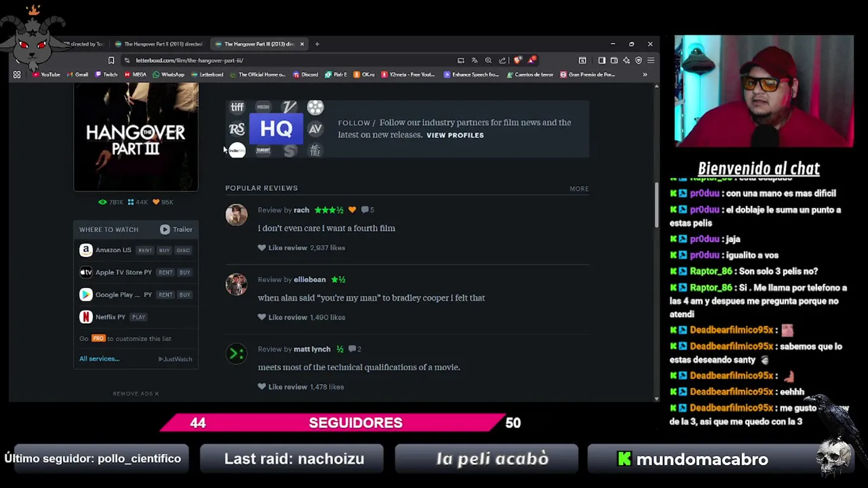Open the All services link

point(99,359)
